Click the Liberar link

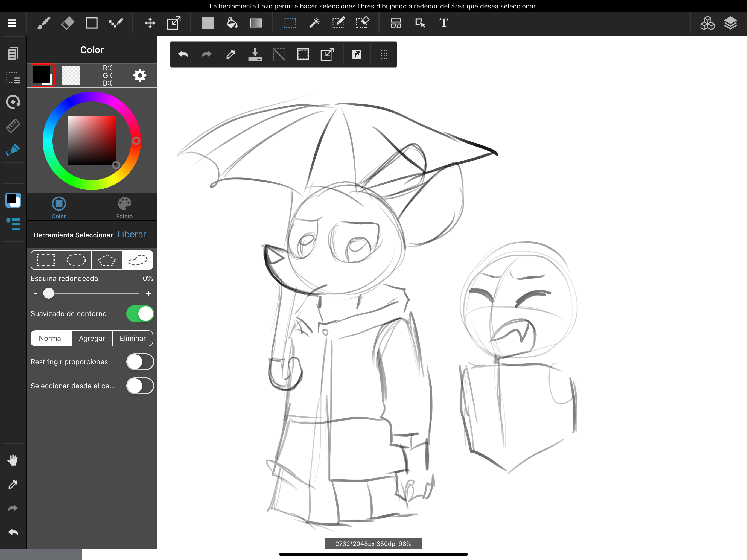point(132,234)
